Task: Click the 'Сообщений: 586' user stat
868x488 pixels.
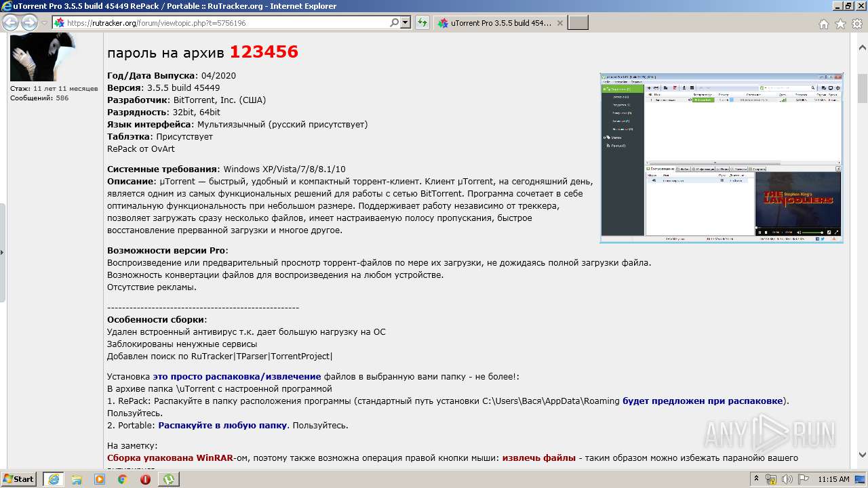Action: [39, 98]
